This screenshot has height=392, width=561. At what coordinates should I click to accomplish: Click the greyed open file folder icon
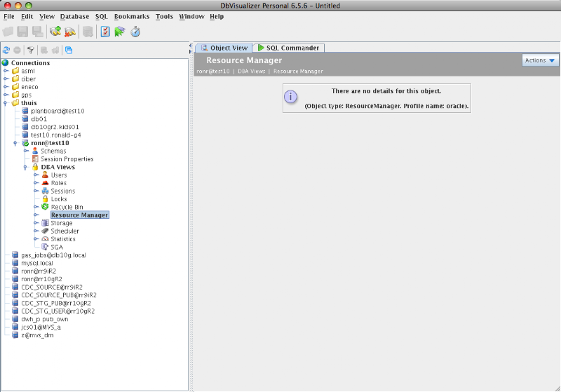click(x=8, y=32)
